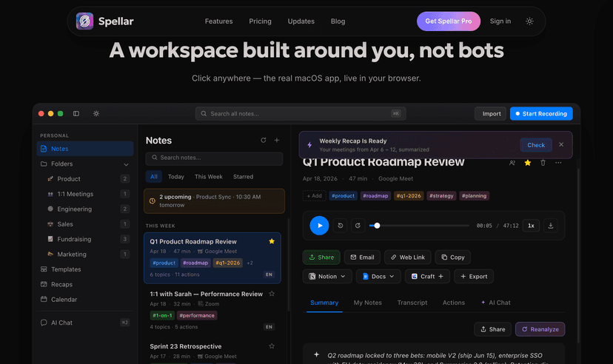Filter notes by Today
This screenshot has height=364, width=613.
click(x=176, y=177)
